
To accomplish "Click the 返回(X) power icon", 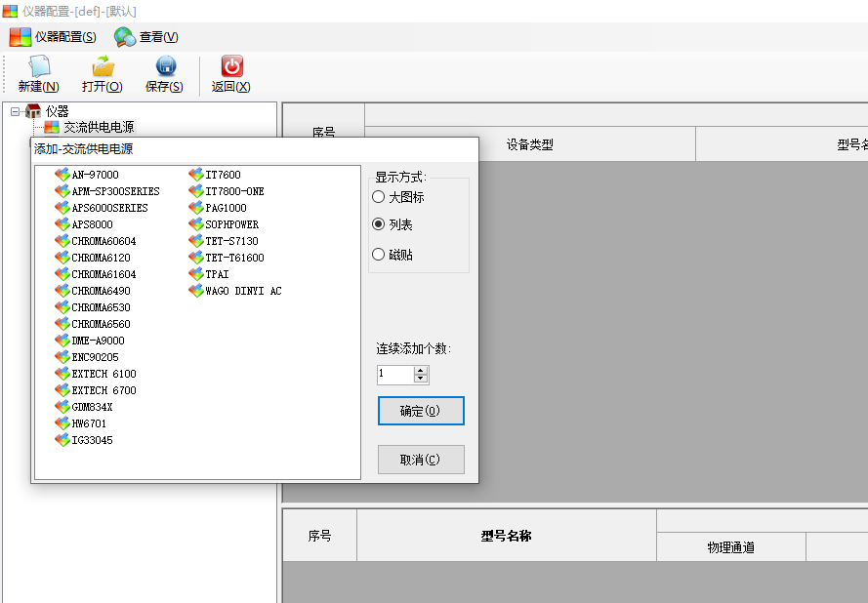I will (232, 66).
